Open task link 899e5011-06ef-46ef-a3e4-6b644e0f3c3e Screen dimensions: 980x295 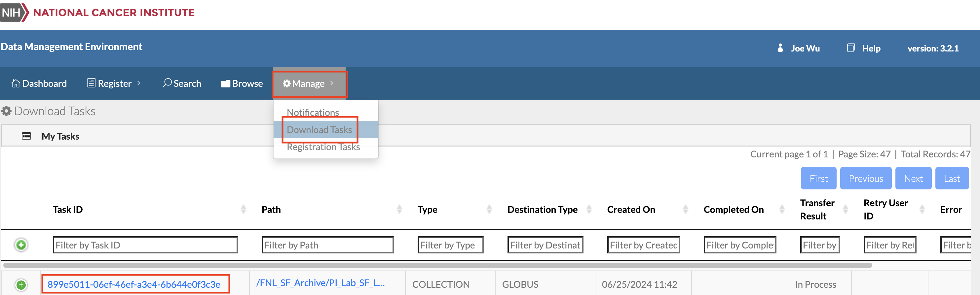click(134, 284)
